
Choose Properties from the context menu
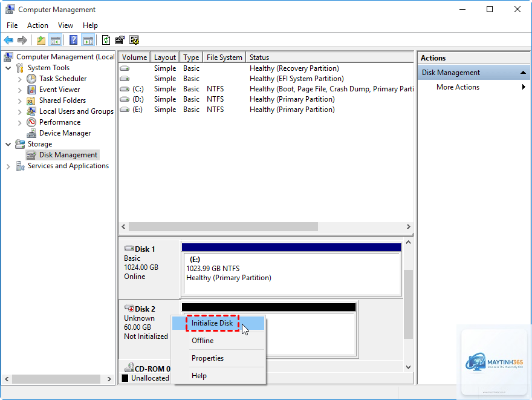218,358
